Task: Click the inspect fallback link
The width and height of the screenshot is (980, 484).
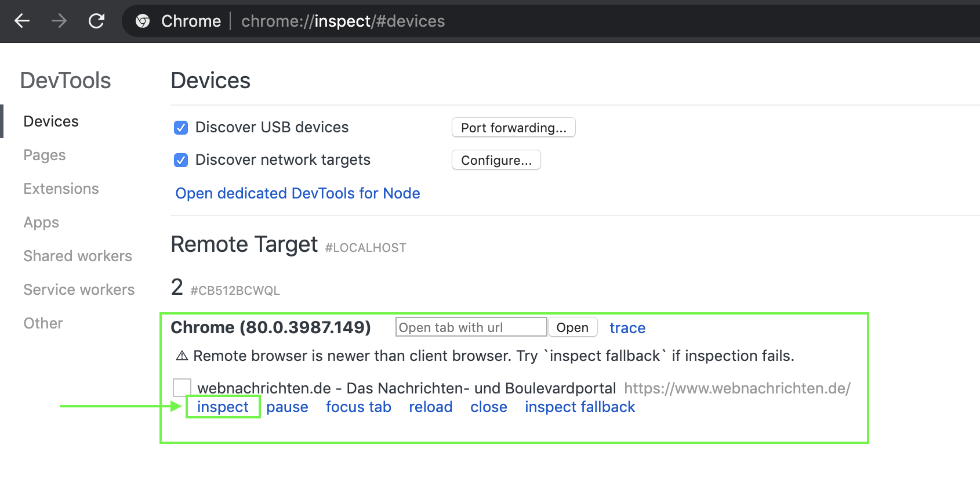Action: point(580,407)
